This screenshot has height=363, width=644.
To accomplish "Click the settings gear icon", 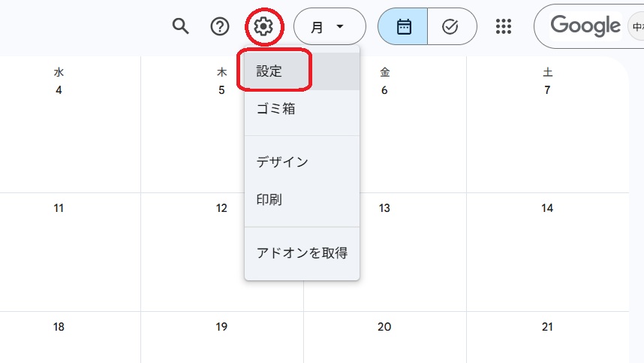I will [263, 27].
